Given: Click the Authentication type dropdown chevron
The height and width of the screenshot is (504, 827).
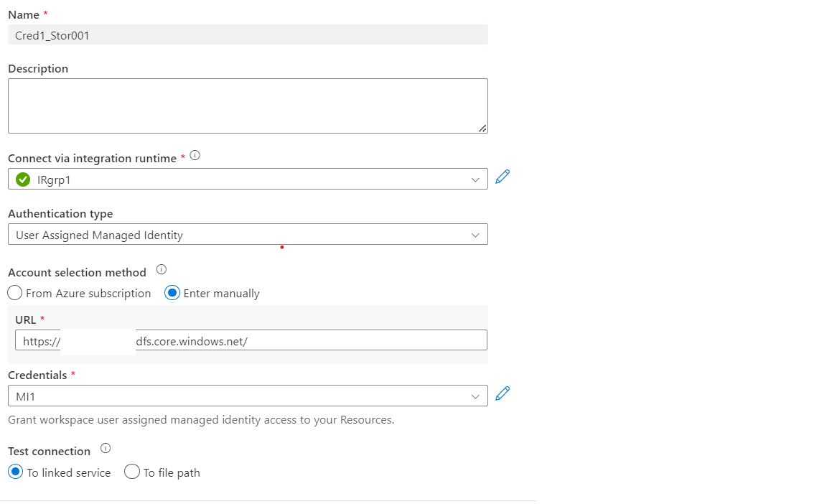Looking at the screenshot, I should pyautogui.click(x=475, y=234).
